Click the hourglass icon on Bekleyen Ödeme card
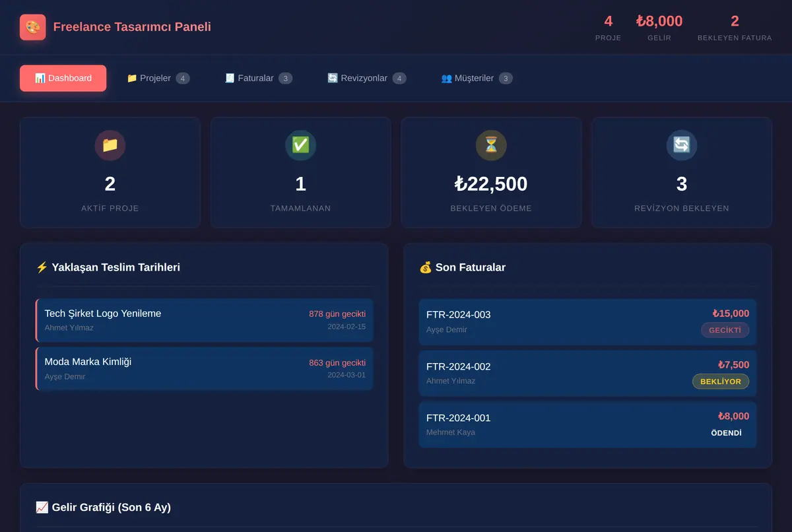792x532 pixels. coord(491,145)
